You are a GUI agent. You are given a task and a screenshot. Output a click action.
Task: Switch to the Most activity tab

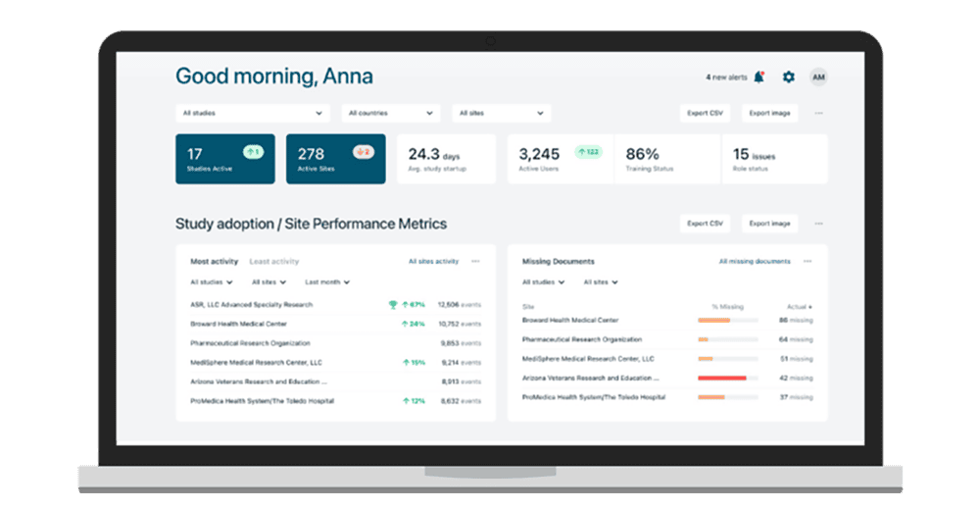coord(215,262)
